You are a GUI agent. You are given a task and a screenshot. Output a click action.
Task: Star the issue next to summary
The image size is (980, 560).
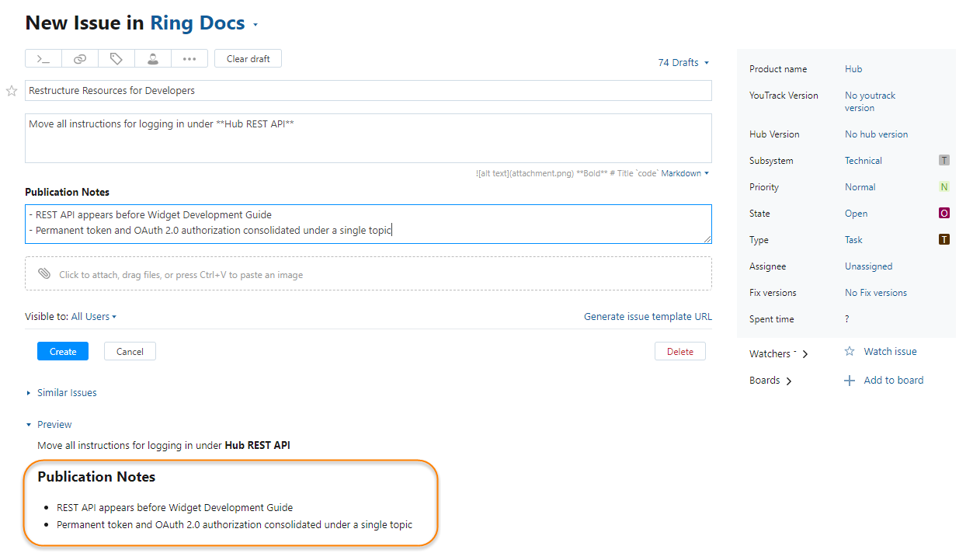[12, 91]
